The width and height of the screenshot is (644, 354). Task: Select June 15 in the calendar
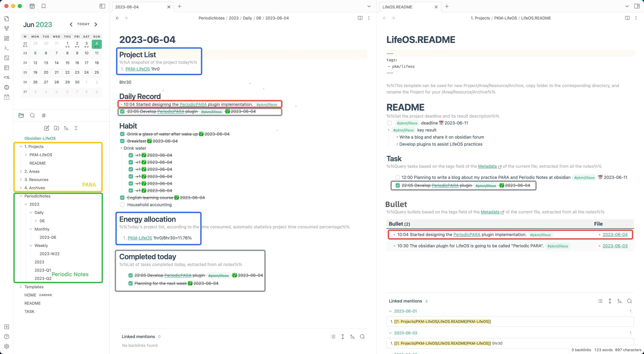click(67, 63)
